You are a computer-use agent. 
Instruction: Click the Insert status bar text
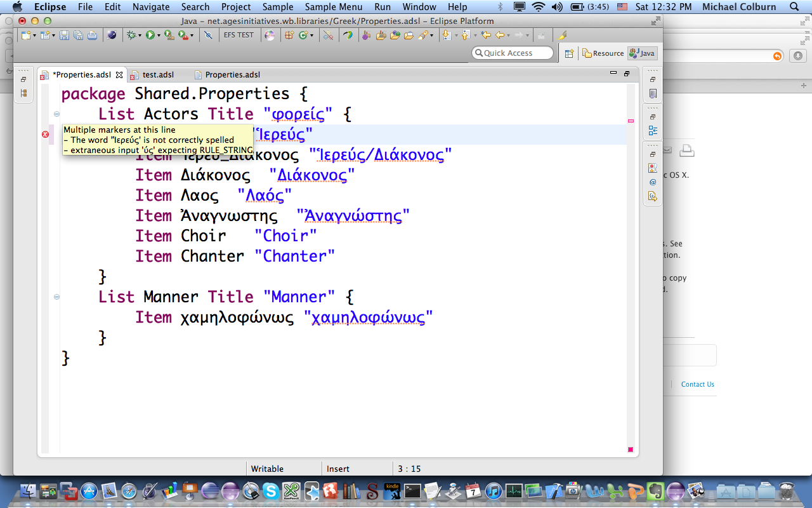[x=338, y=469]
